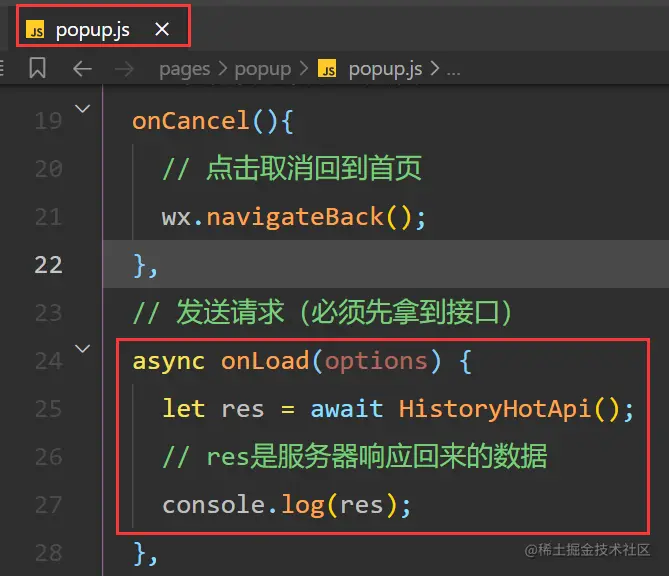Select line number 27 in the gutter
The image size is (669, 576).
(x=49, y=505)
